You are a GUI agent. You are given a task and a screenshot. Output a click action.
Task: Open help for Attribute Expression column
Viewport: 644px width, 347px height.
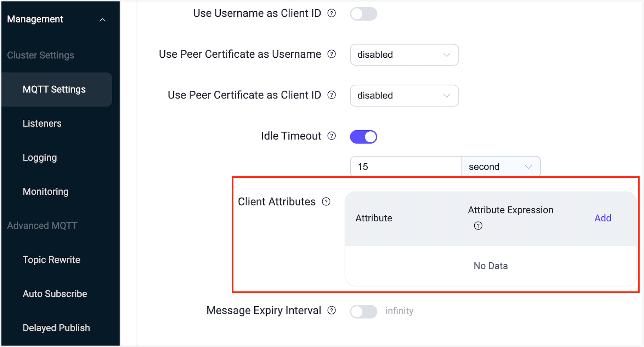[478, 226]
